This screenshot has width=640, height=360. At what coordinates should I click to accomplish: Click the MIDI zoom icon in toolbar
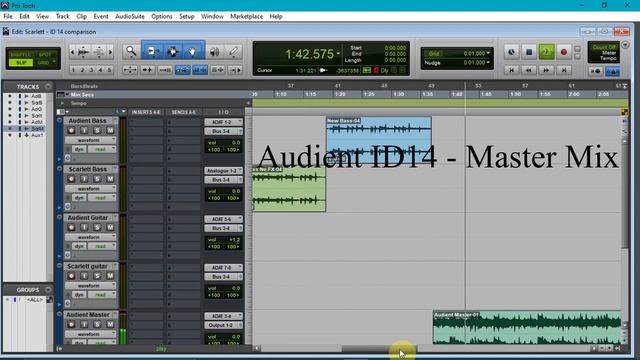point(99,52)
